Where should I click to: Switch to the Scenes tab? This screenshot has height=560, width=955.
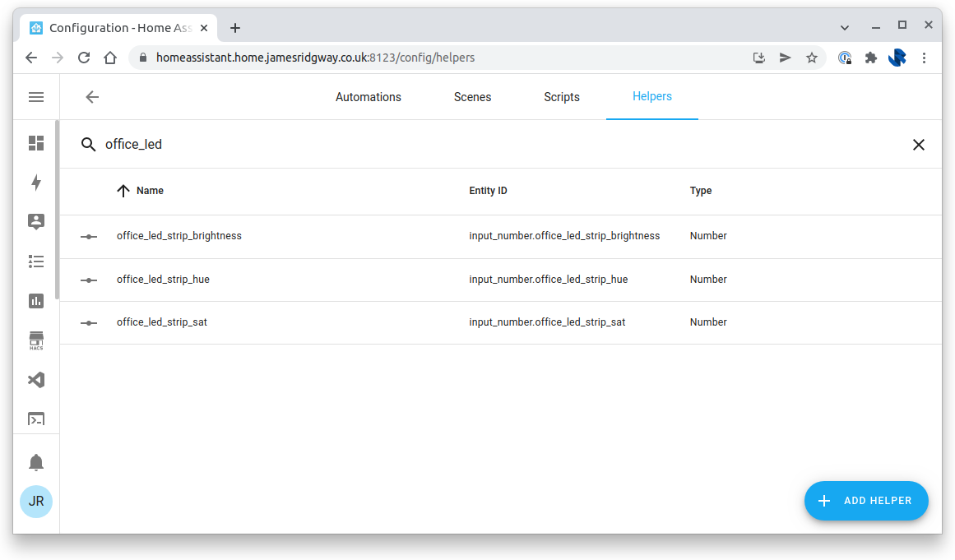(x=472, y=97)
